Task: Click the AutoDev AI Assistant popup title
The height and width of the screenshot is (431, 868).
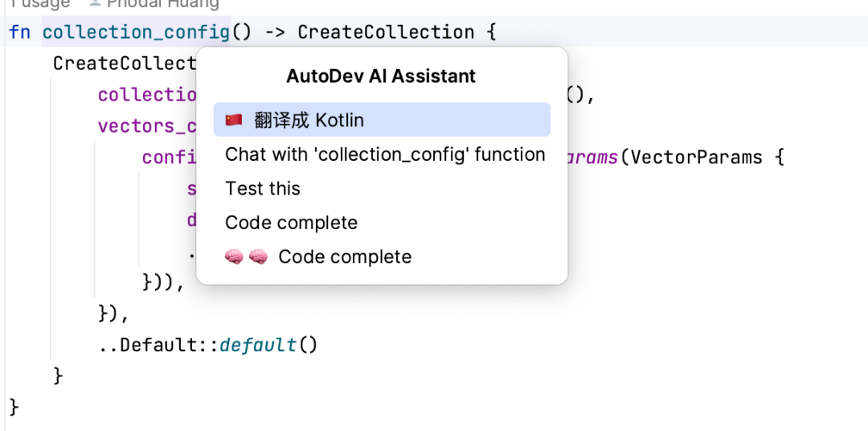Action: [x=381, y=76]
